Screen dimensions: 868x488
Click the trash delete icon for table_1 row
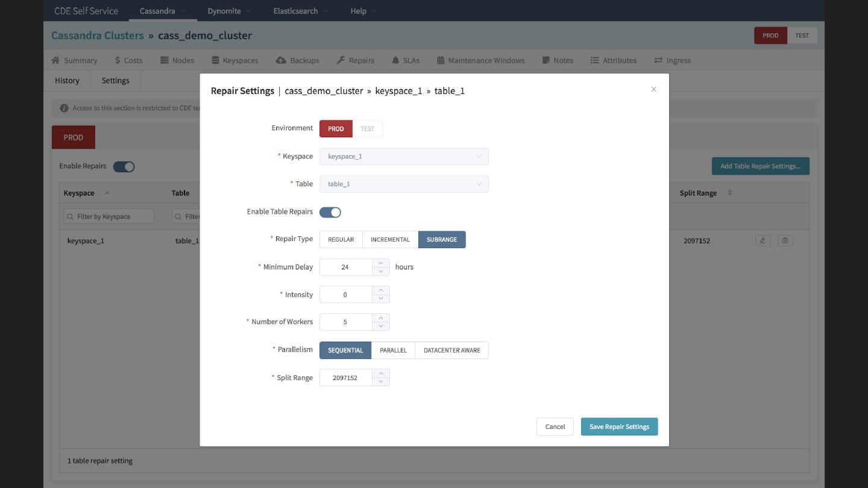(785, 240)
